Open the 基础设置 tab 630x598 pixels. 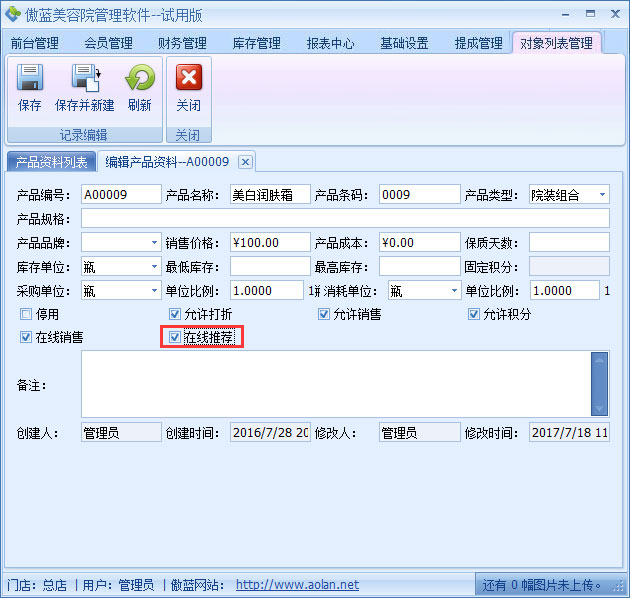click(x=405, y=43)
